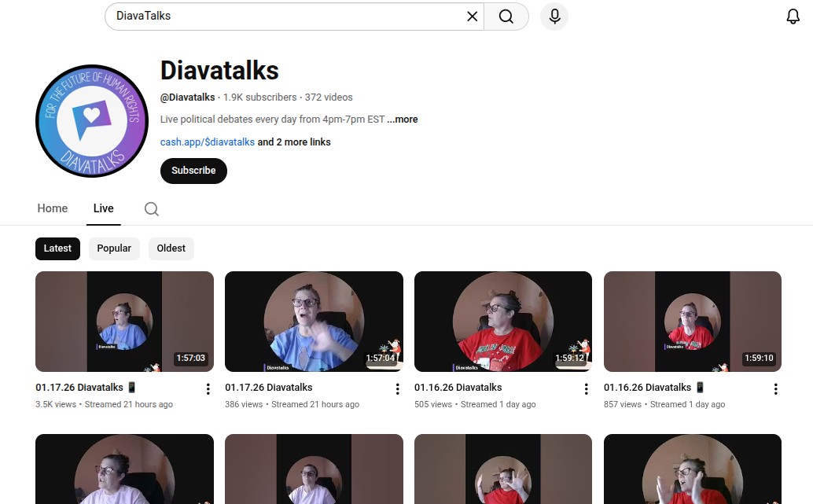The image size is (813, 504).
Task: Select the Latest sort chip
Action: 57,248
